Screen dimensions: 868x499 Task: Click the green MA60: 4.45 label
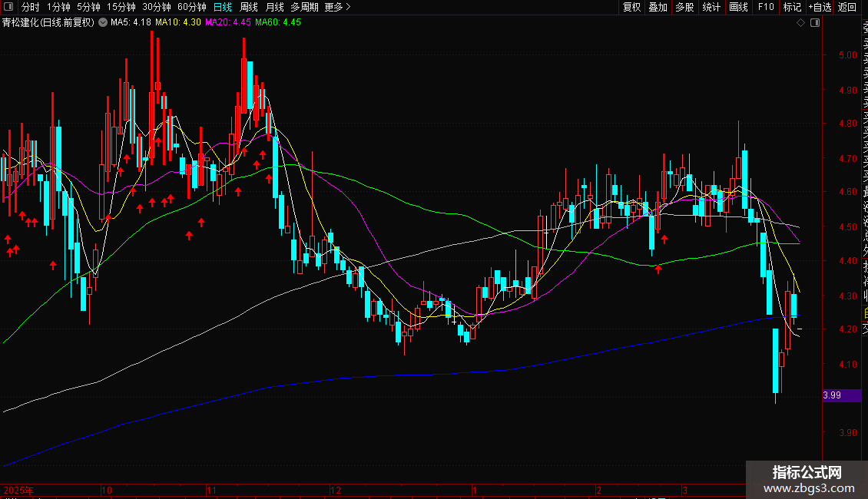click(x=278, y=22)
